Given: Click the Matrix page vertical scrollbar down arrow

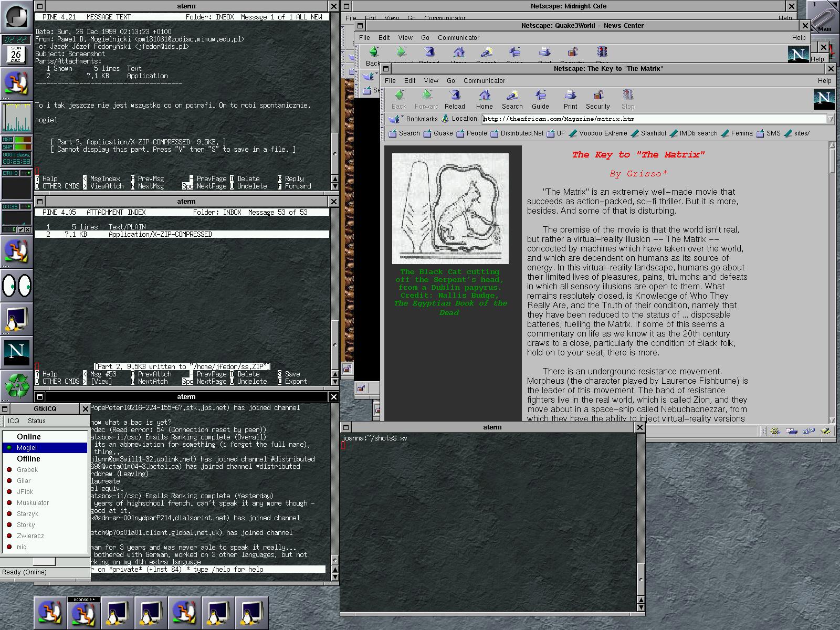Looking at the screenshot, I should [832, 420].
